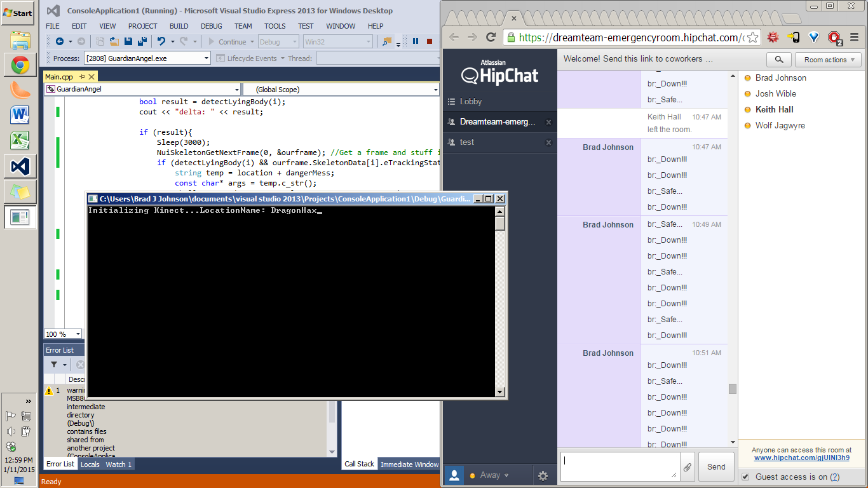Click the Visual Studio taskbar icon
The image size is (868, 488).
coord(20,166)
